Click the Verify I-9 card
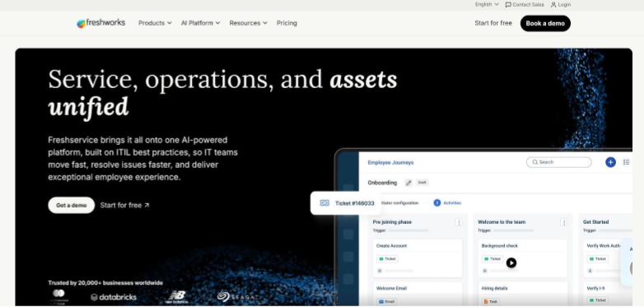The image size is (644, 307). coord(608,294)
